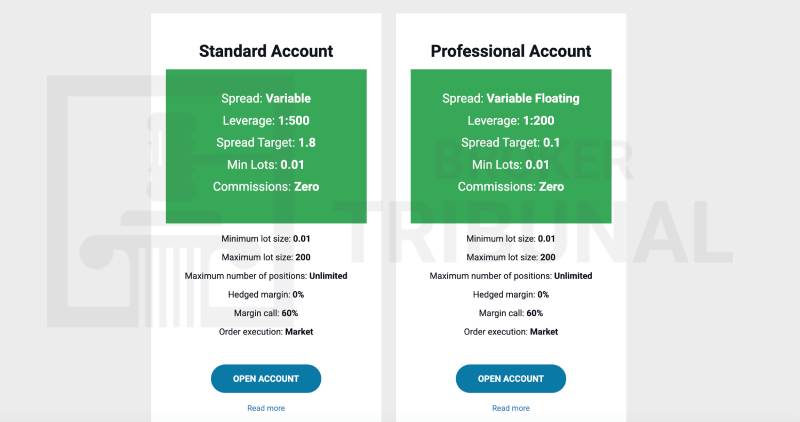This screenshot has width=800, height=422.
Task: Click Open Account under Professional Account
Action: [x=511, y=379]
